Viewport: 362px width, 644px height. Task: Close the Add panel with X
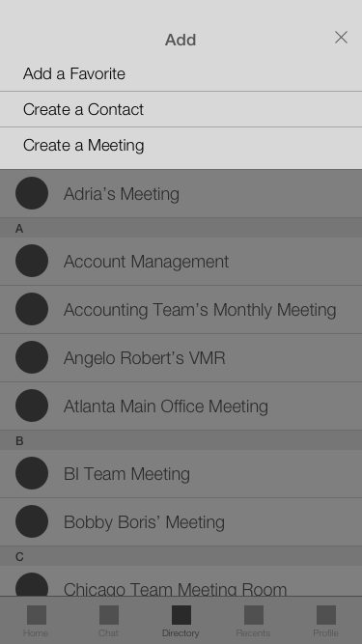(341, 38)
